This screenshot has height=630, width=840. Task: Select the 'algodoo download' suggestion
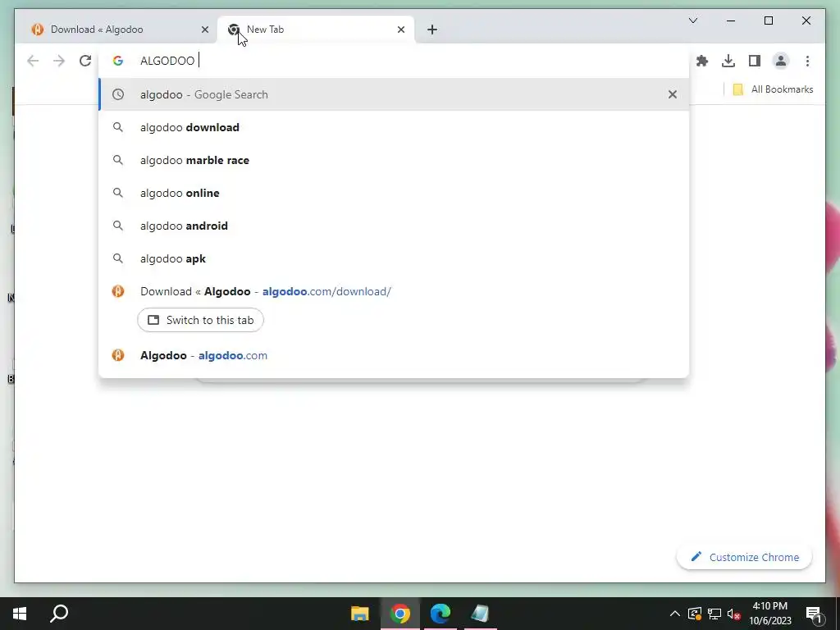coord(394,127)
